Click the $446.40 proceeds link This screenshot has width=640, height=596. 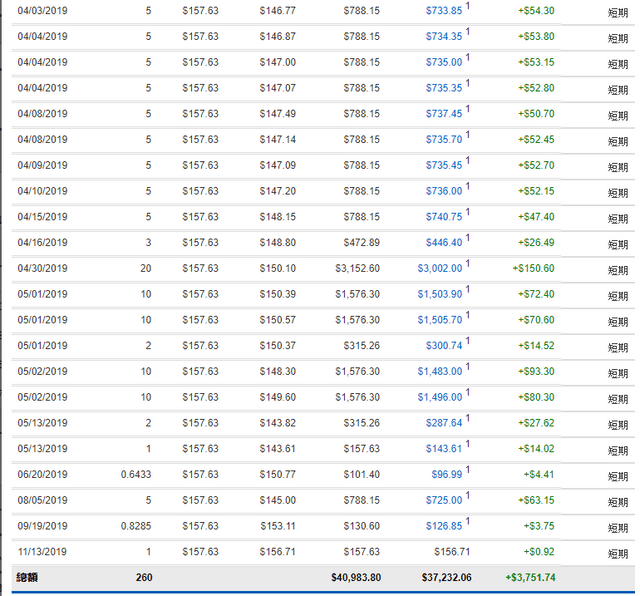pos(444,242)
